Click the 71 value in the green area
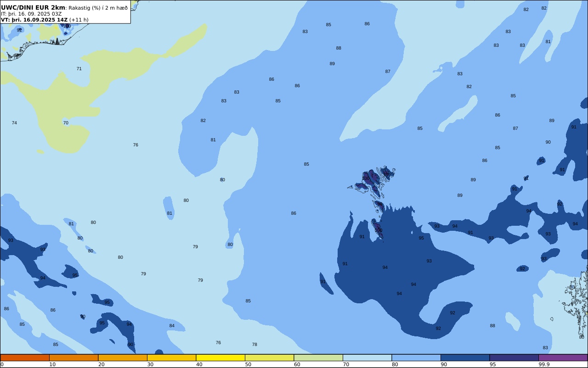The width and height of the screenshot is (588, 368). pos(79,69)
